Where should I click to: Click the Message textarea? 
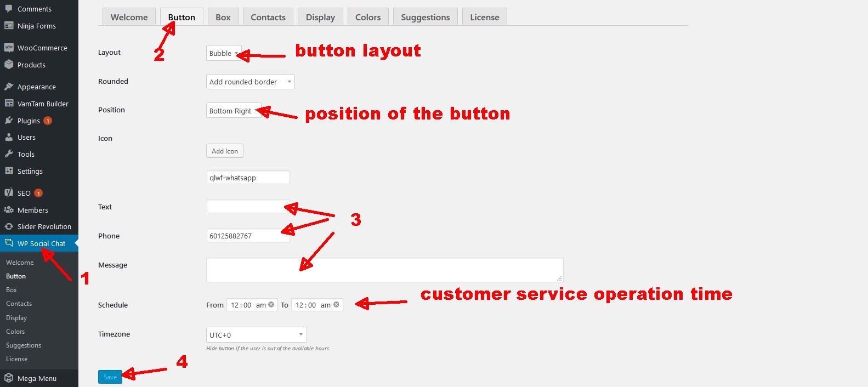384,270
